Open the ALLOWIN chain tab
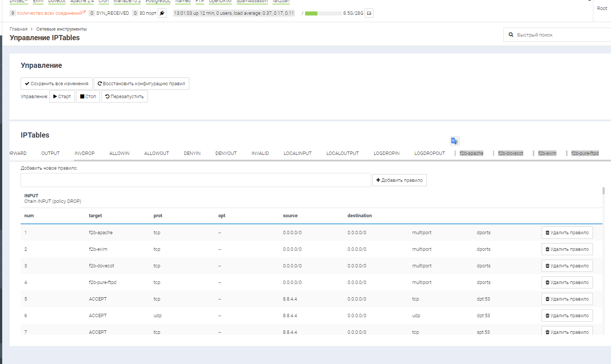The height and width of the screenshot is (364, 611). coord(119,153)
